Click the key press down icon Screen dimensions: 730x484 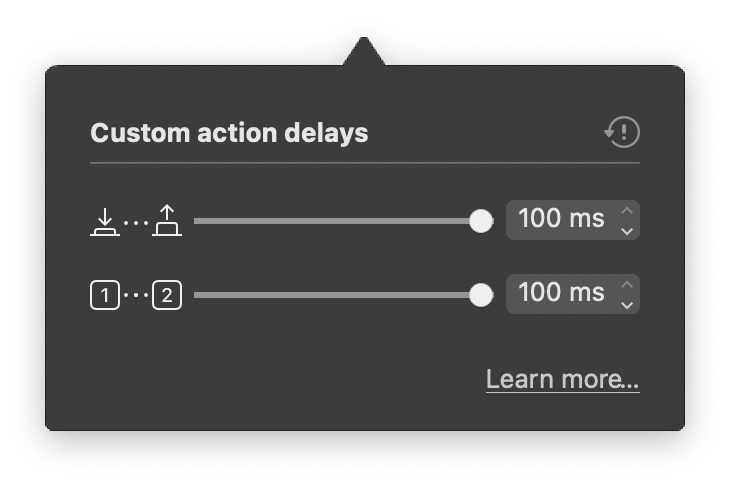tap(105, 222)
